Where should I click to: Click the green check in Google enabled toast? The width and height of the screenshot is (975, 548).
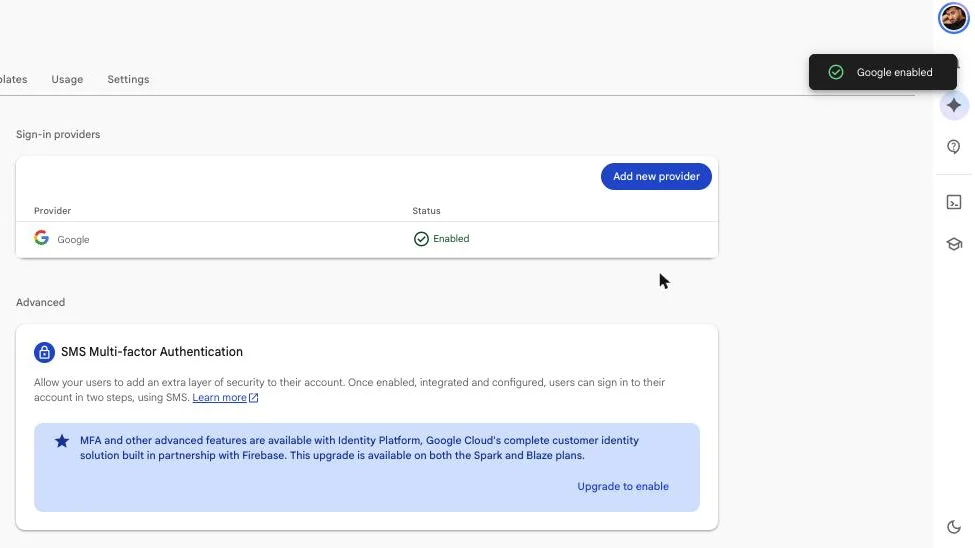(x=836, y=72)
